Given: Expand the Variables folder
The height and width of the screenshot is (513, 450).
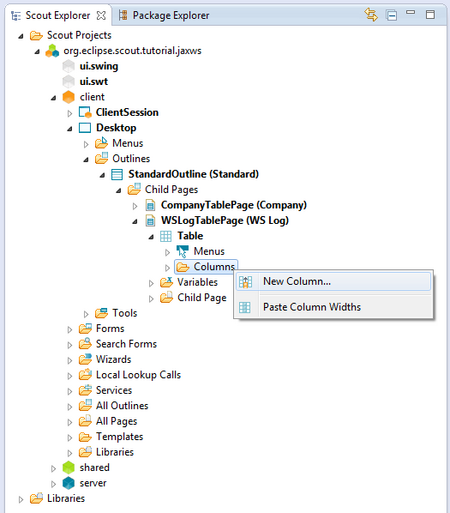Looking at the screenshot, I should [151, 283].
